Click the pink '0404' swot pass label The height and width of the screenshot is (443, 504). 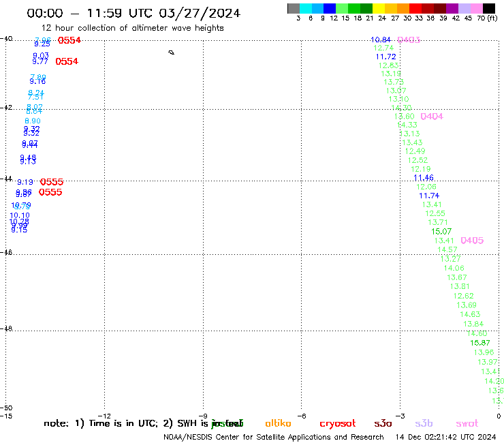(x=432, y=117)
